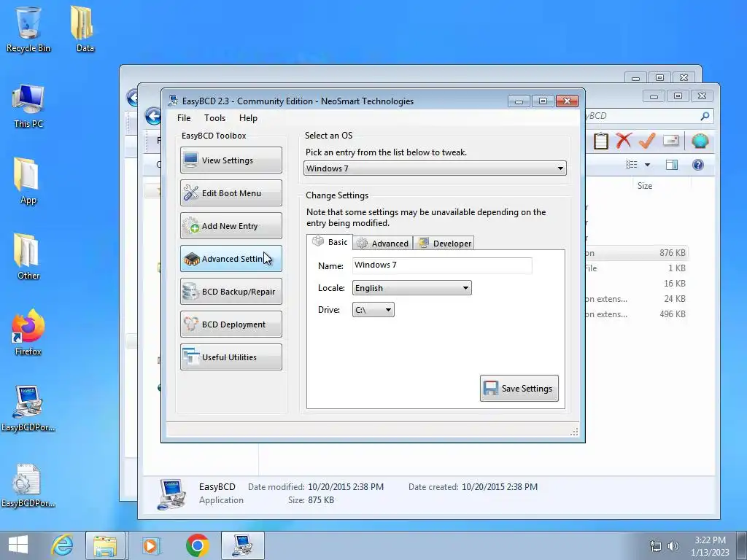Select the 876 KB file row in Explorer
This screenshot has height=560, width=747.
tap(636, 253)
